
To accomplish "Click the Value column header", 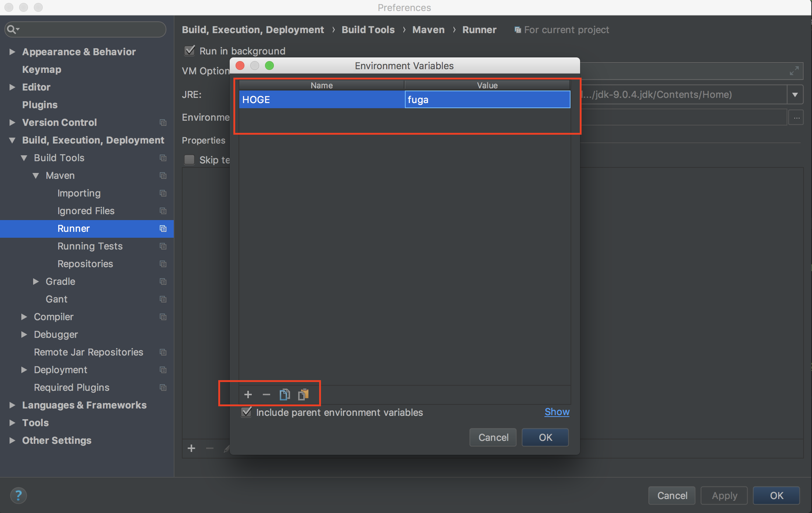I will 487,85.
